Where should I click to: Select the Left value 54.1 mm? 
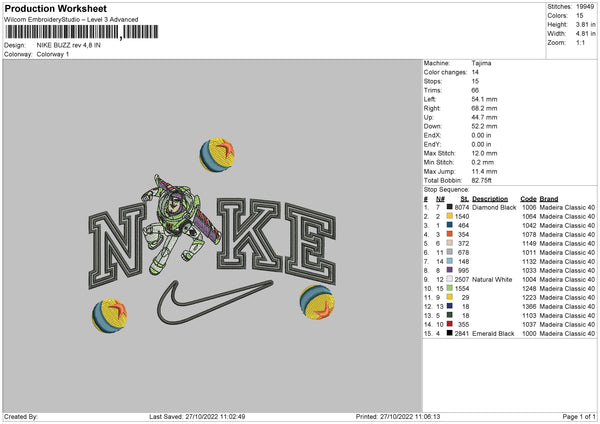pos(484,99)
